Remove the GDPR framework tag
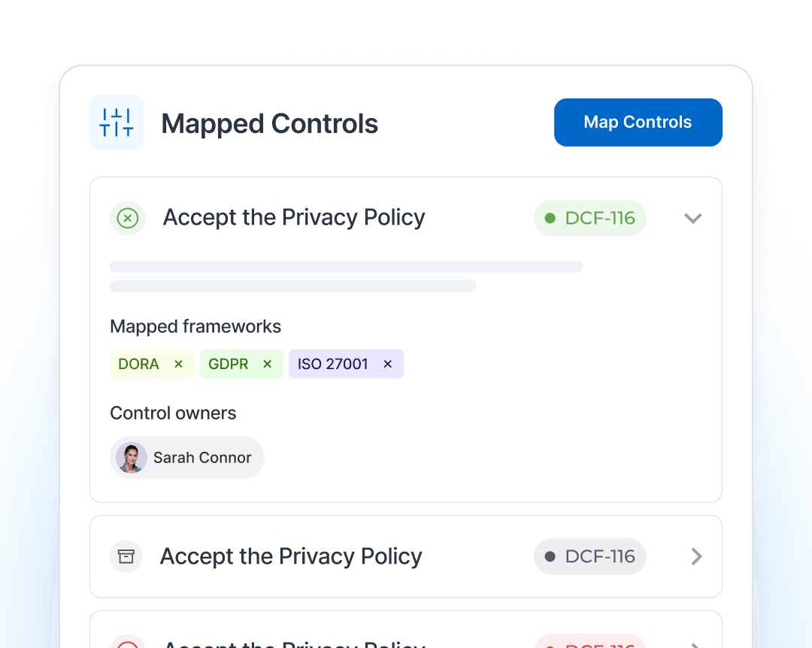This screenshot has width=812, height=648. tap(267, 364)
